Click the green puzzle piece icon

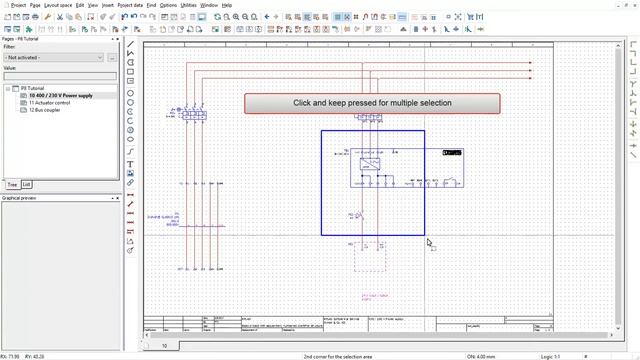coord(29,29)
